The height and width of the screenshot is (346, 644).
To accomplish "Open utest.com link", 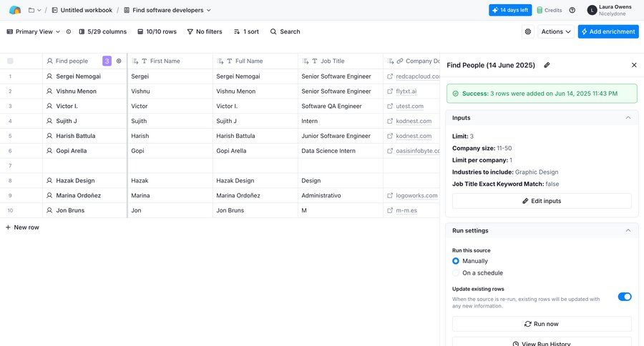I will click(409, 106).
